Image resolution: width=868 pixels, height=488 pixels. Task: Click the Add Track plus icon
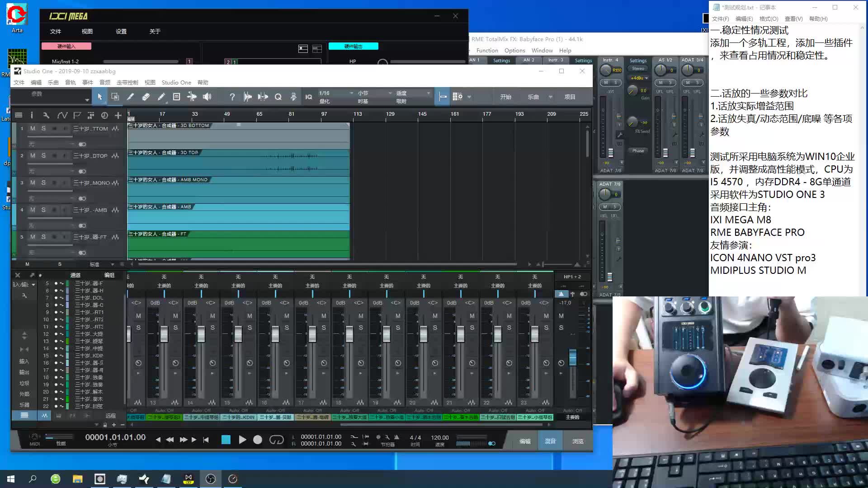click(118, 115)
